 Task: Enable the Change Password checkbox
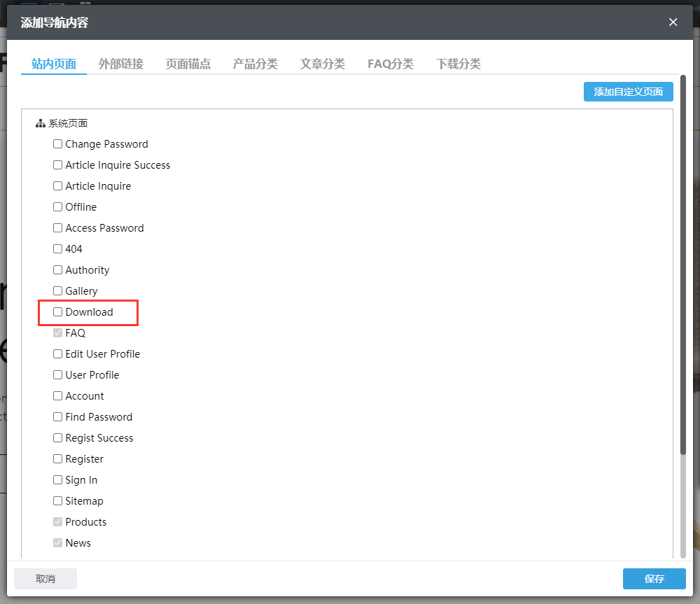(x=58, y=144)
